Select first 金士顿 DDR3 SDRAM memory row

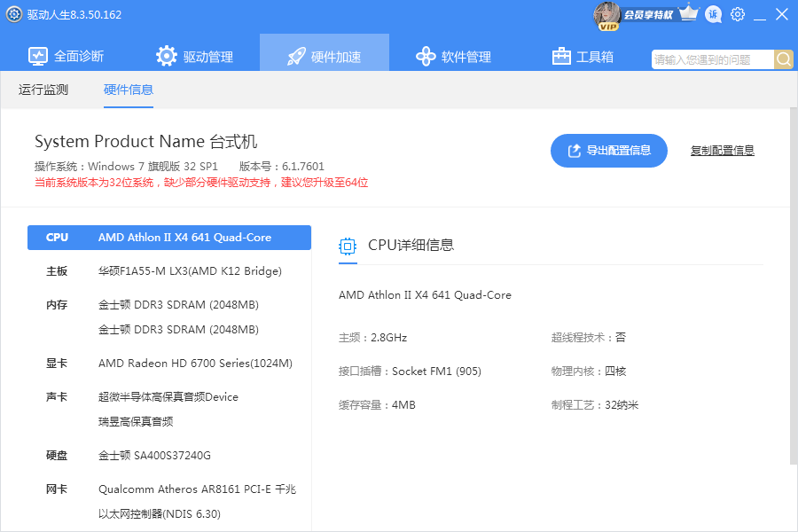(x=178, y=304)
